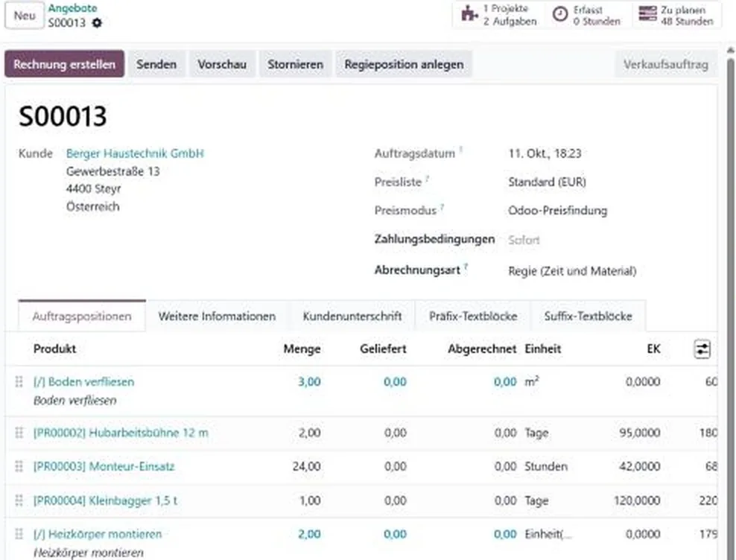Screen dimensions: 736x560
Task: Open the Preisliste Standard (EUR) field
Action: click(x=548, y=182)
